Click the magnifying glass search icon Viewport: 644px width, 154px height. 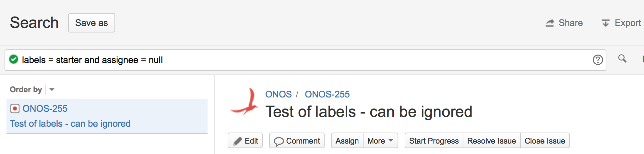[x=622, y=59]
